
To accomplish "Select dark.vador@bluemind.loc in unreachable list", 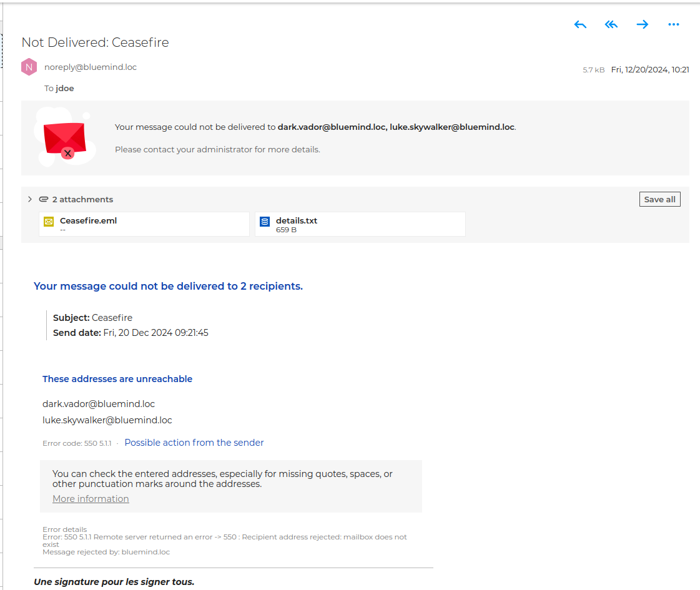I will (x=99, y=404).
